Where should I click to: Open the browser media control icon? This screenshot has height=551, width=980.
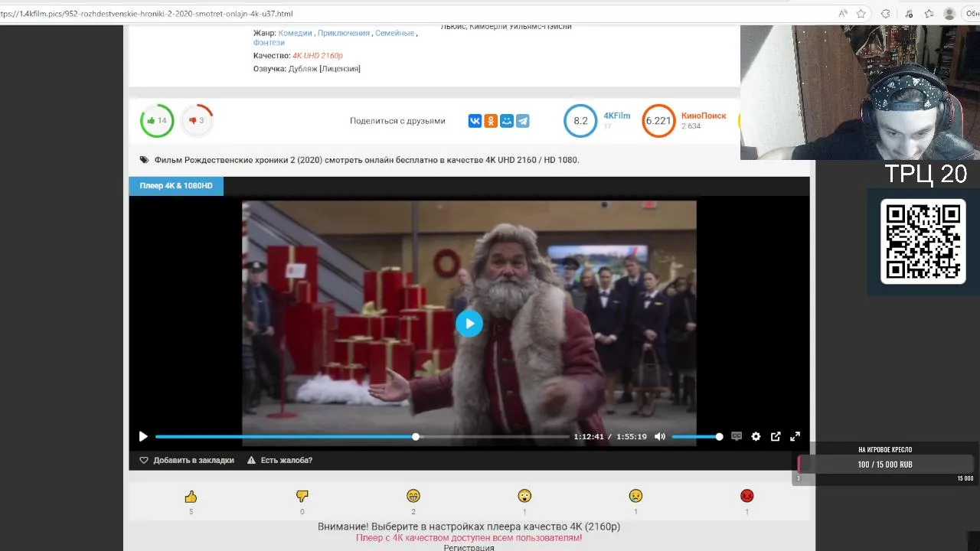pyautogui.click(x=909, y=14)
